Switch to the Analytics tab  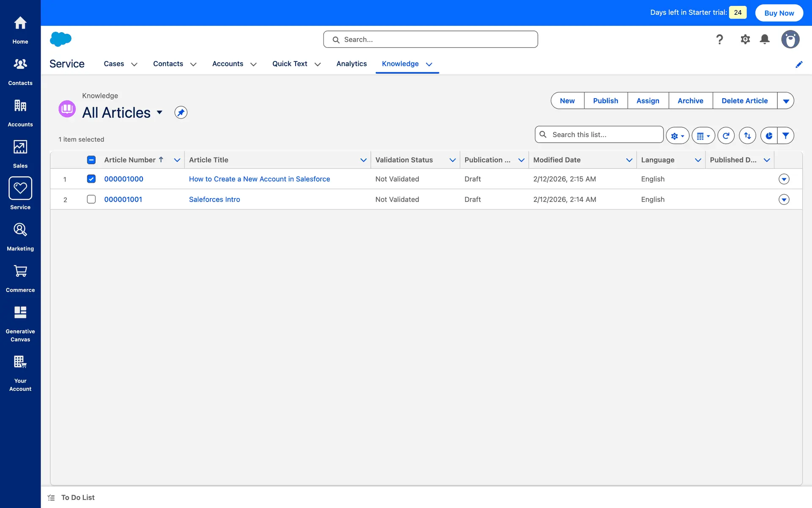pyautogui.click(x=351, y=64)
